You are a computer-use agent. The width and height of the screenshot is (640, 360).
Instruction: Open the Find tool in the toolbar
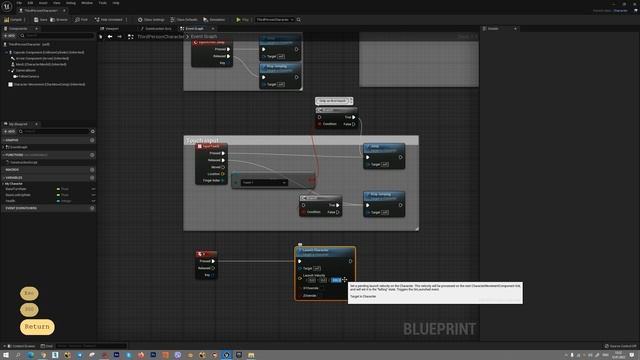(x=81, y=20)
